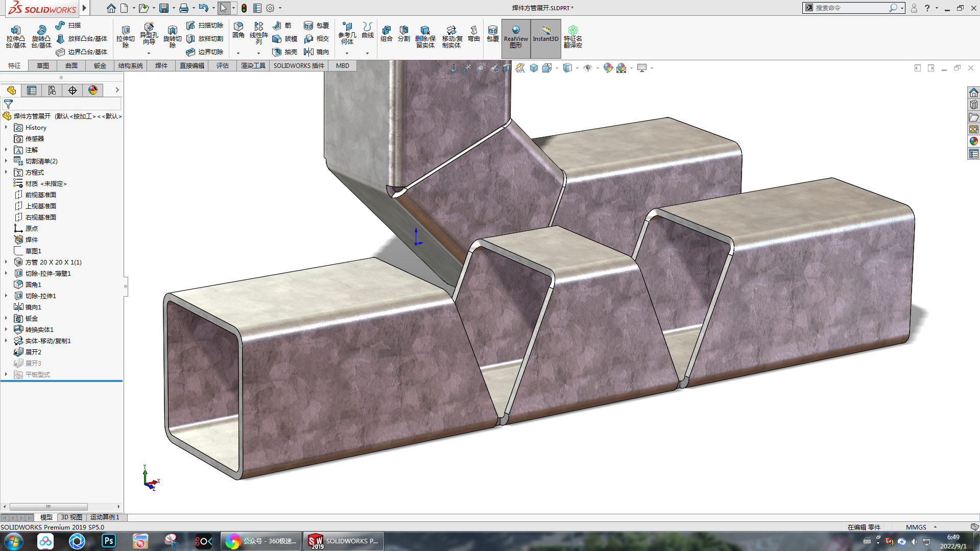
Task: Open the 钣金 (Sheet Metal) ribbon tab
Action: coord(100,65)
